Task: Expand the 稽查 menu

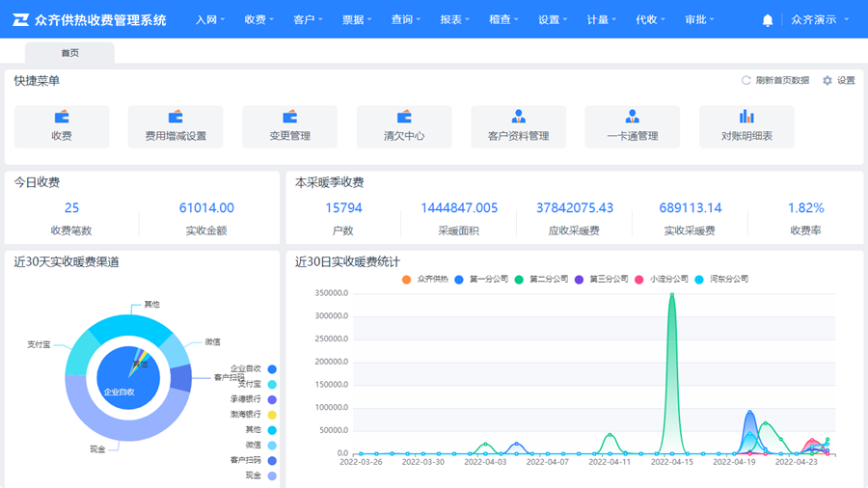Action: pos(503,20)
